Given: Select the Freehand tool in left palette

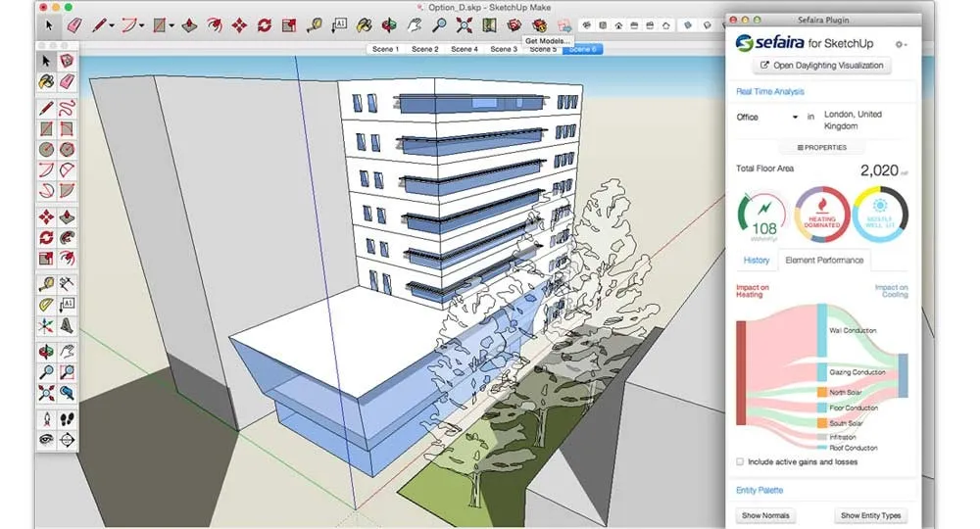Looking at the screenshot, I should pyautogui.click(x=67, y=108).
